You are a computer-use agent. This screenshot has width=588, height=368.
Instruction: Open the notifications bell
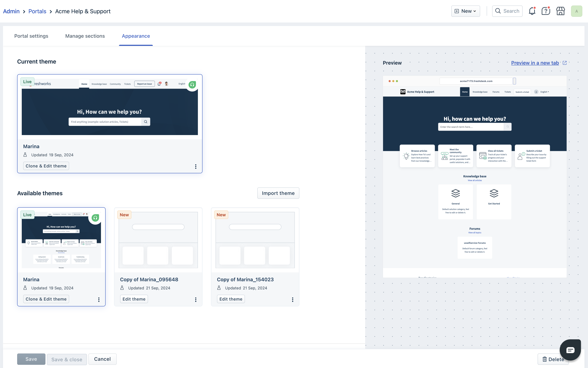click(x=532, y=11)
